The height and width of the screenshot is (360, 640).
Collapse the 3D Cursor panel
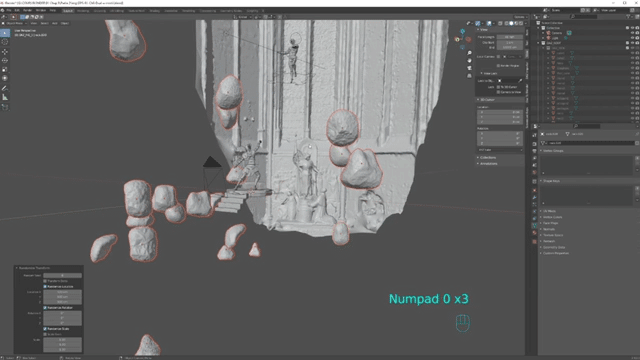(486, 100)
